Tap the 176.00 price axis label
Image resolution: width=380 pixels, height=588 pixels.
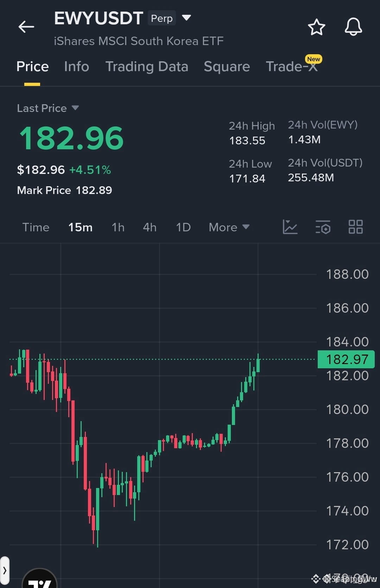pos(347,477)
